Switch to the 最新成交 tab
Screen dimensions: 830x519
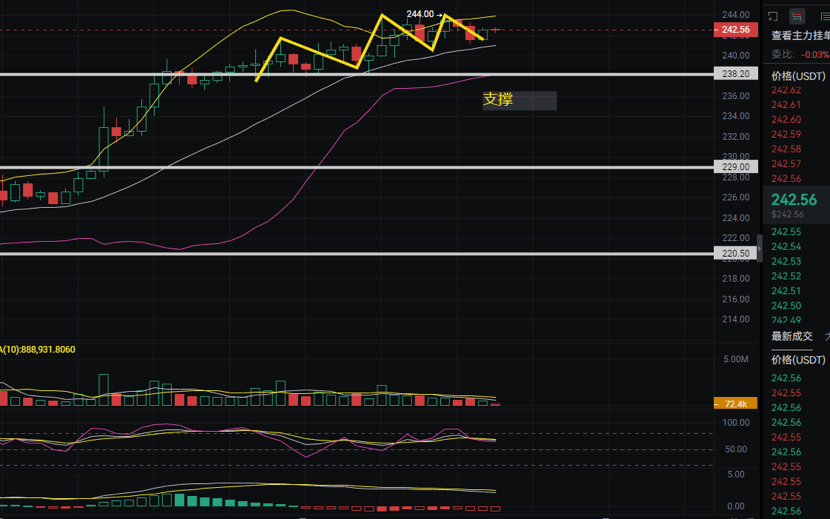(792, 336)
